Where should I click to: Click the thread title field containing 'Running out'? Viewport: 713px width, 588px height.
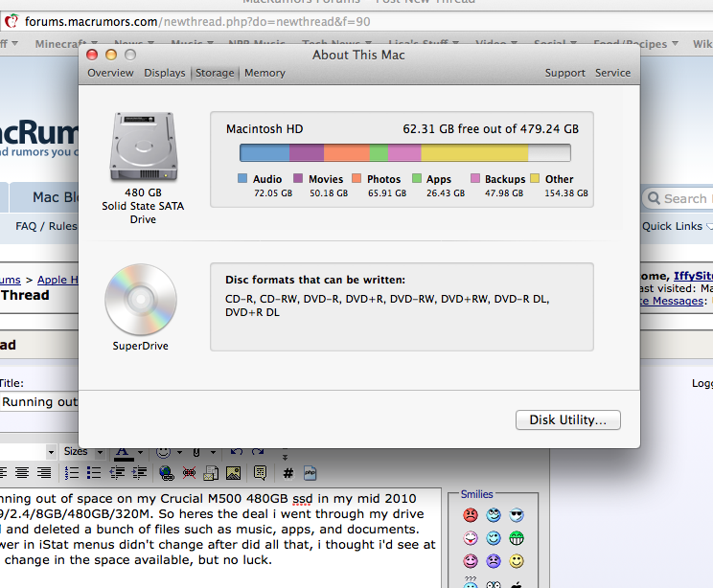pos(39,401)
